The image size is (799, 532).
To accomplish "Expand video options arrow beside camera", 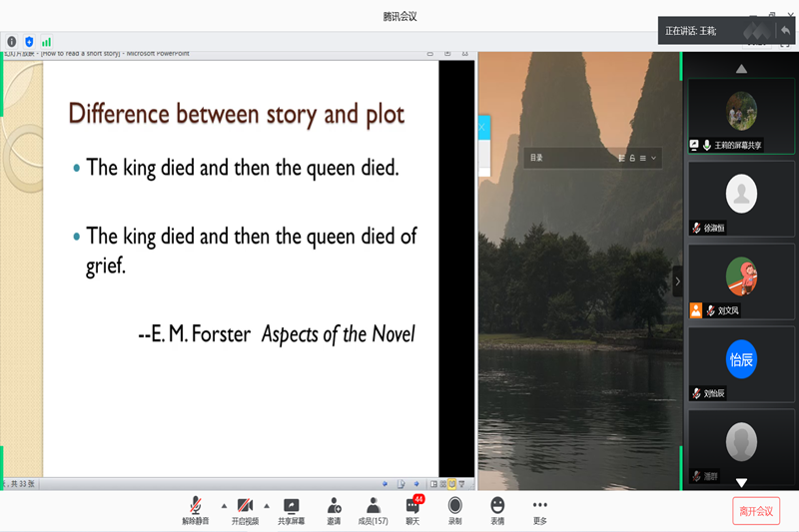I will (267, 505).
